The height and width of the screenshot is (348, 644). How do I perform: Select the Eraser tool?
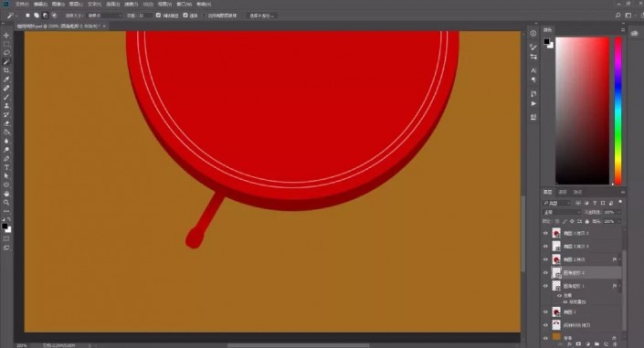point(6,123)
